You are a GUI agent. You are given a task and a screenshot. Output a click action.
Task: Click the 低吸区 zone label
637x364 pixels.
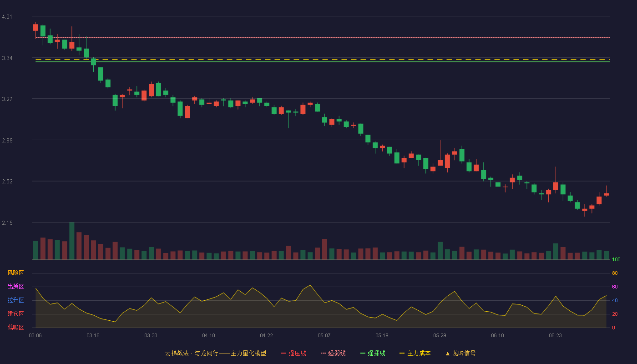pos(15,327)
